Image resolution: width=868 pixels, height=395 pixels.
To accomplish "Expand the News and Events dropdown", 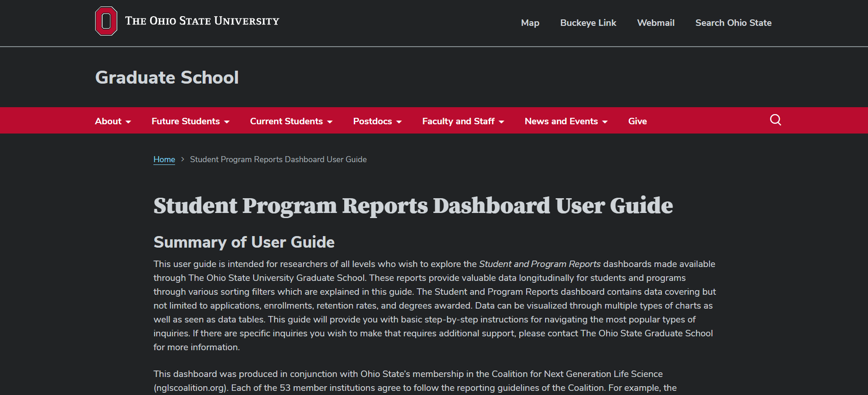I will click(x=566, y=121).
